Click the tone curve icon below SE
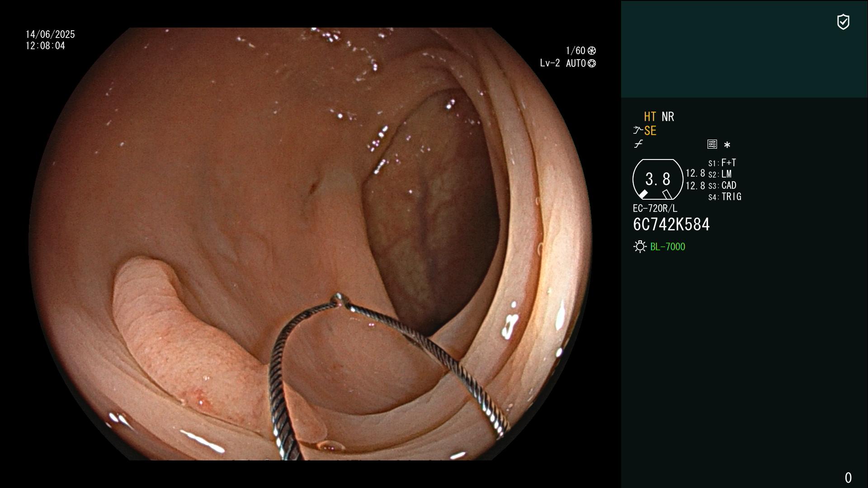The image size is (868, 488). point(638,144)
